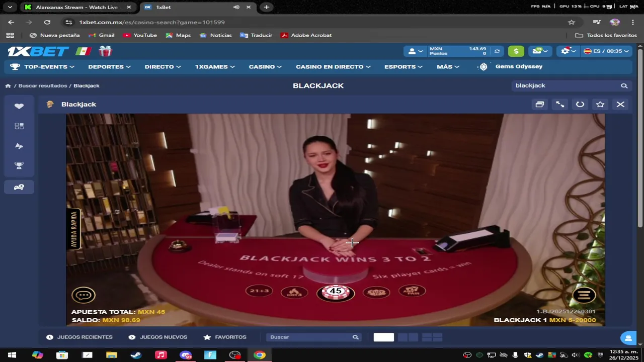This screenshot has width=644, height=362.
Task: Open the arrow sidebar icon under categories
Action: click(19, 146)
